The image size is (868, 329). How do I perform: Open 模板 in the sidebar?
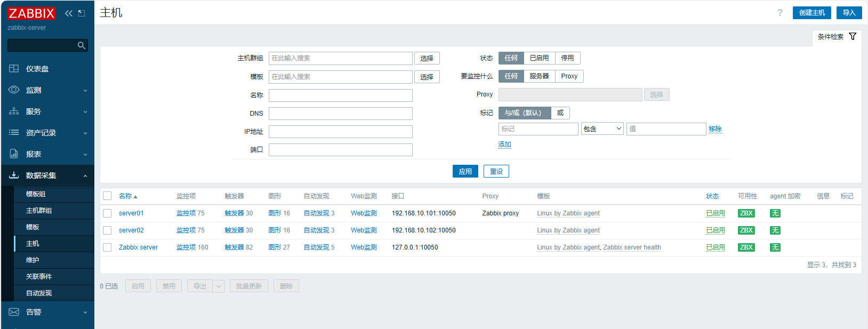(x=33, y=227)
